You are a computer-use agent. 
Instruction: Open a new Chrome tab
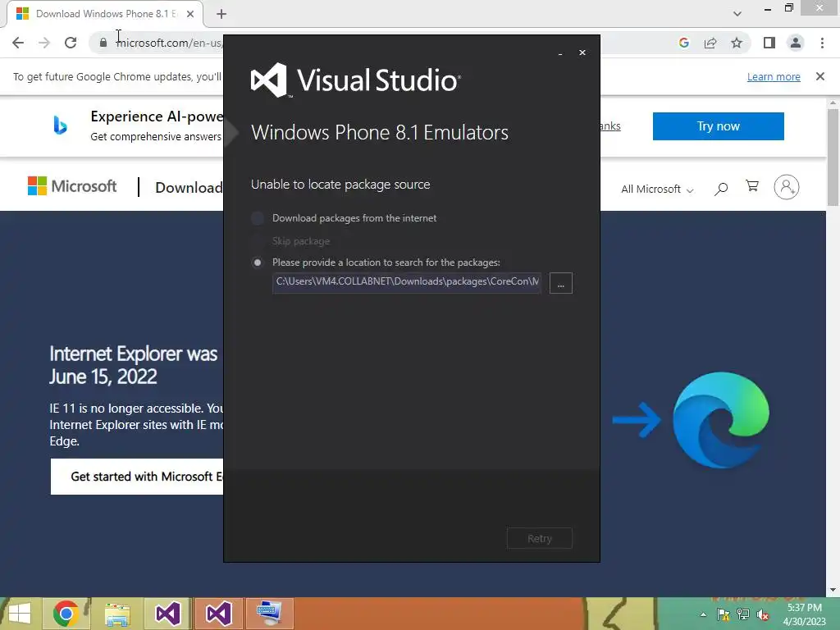pos(221,14)
